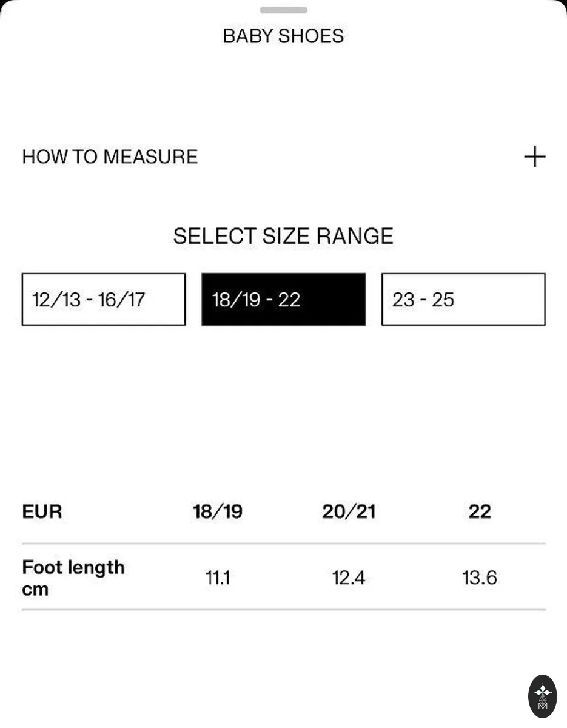Select the 23 - 25 size range
This screenshot has width=567, height=728.
(x=463, y=299)
